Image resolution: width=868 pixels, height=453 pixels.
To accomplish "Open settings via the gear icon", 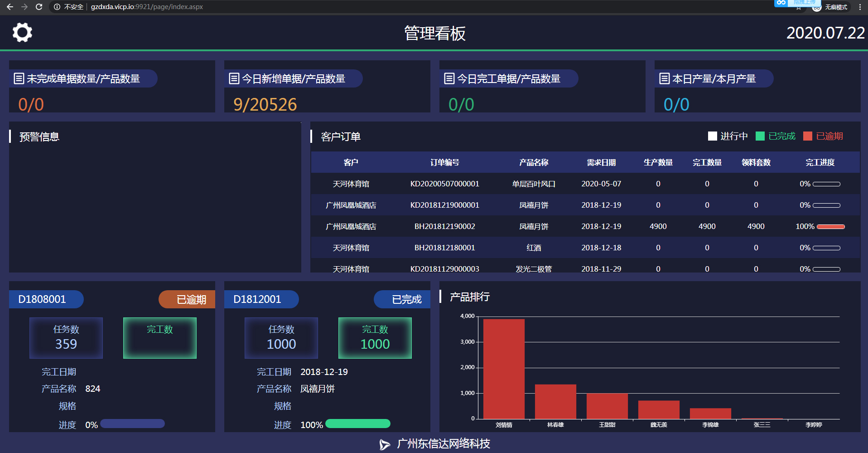I will click(x=22, y=33).
